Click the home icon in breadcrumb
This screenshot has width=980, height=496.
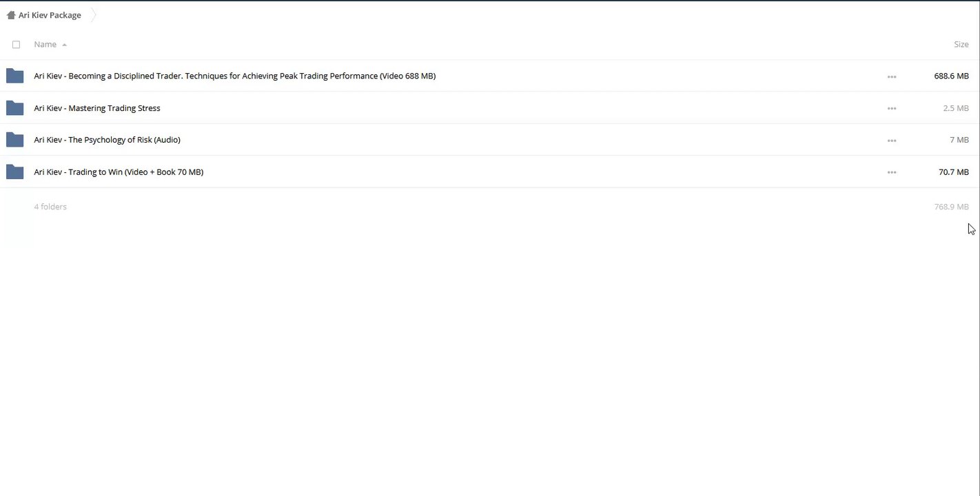11,15
